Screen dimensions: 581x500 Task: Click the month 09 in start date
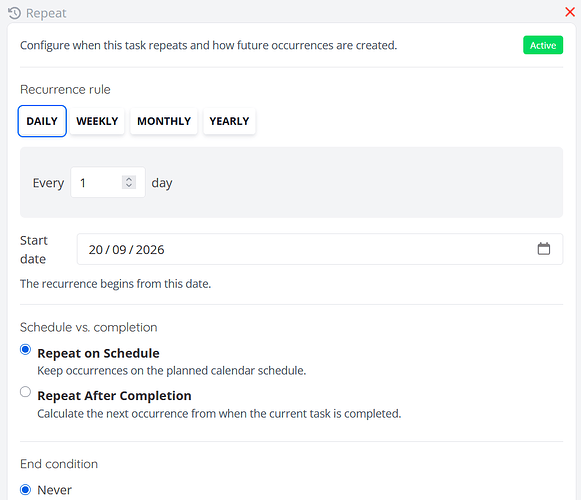pyautogui.click(x=119, y=250)
